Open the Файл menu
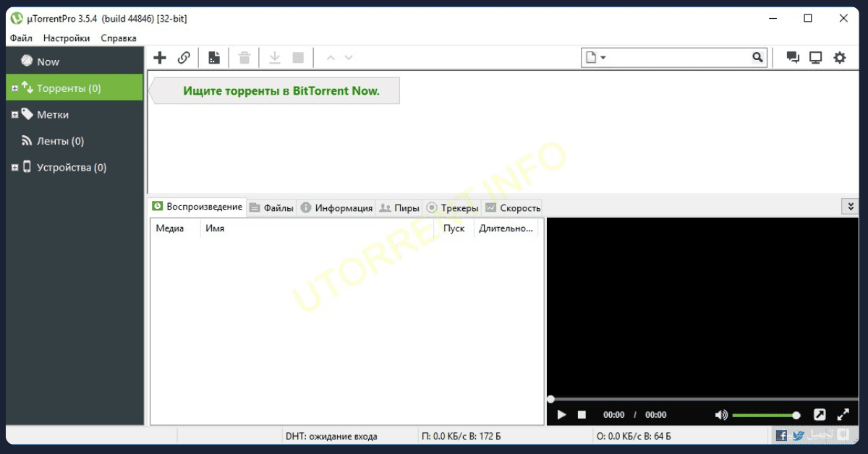This screenshot has width=868, height=454. point(21,38)
